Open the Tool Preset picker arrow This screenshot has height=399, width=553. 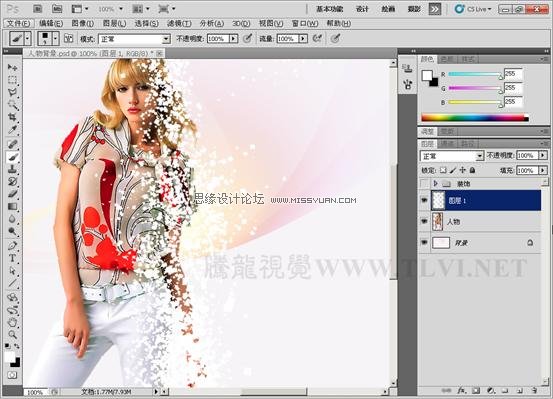[28, 38]
